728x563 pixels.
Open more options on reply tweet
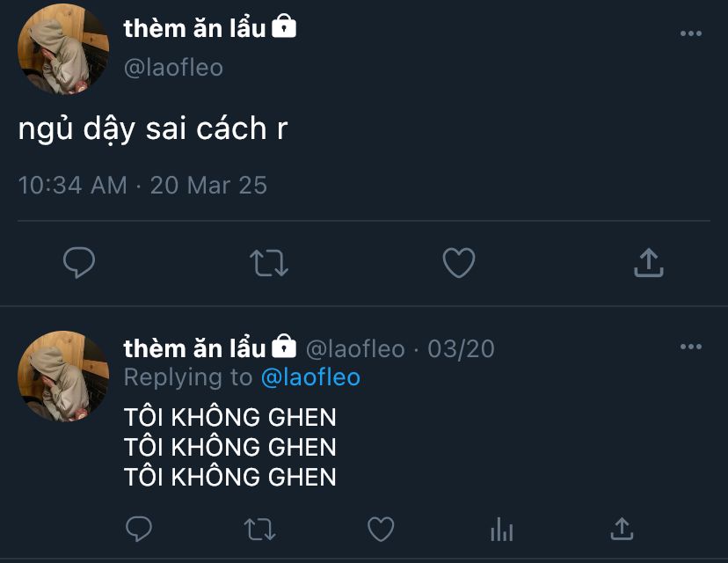tap(691, 347)
